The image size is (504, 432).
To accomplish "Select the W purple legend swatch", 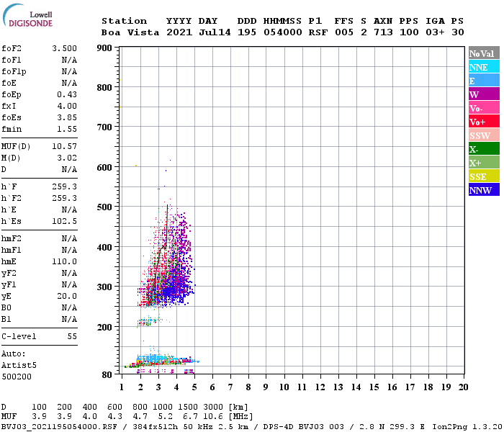I will tap(484, 94).
